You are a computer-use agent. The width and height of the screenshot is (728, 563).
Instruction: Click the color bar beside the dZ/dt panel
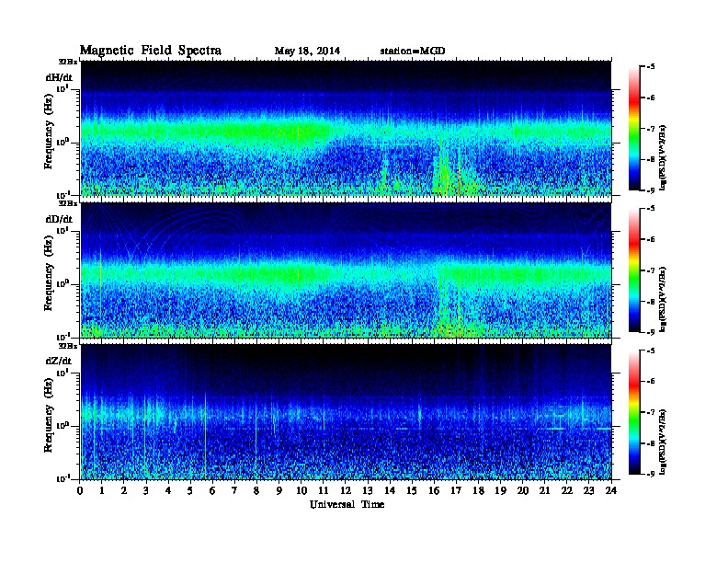(x=634, y=412)
